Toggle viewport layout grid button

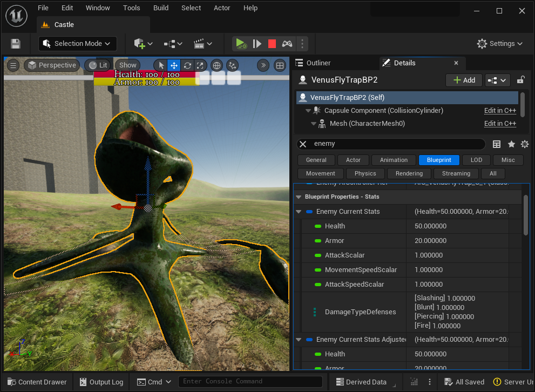coord(280,65)
